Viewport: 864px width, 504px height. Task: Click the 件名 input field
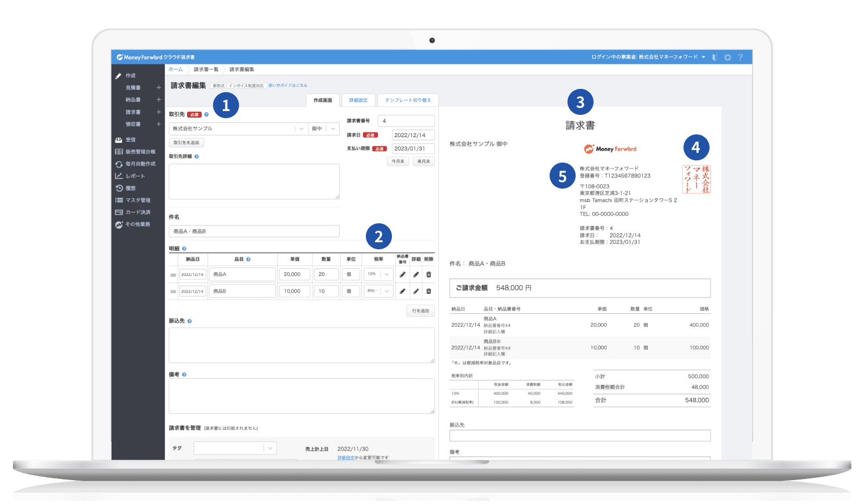tap(254, 231)
